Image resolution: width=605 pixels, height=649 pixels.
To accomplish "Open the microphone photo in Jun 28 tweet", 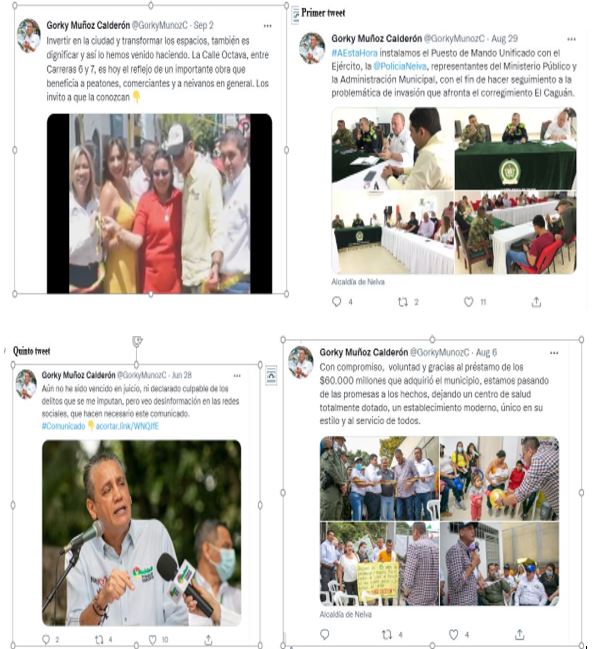I will click(x=142, y=533).
